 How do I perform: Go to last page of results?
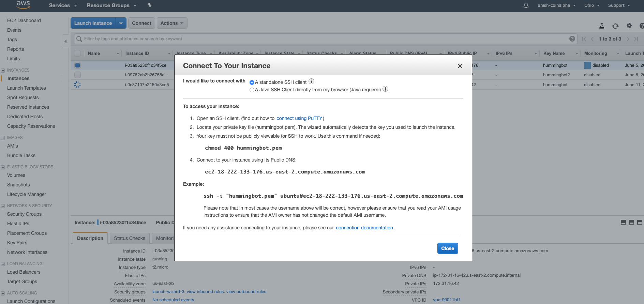tap(636, 39)
